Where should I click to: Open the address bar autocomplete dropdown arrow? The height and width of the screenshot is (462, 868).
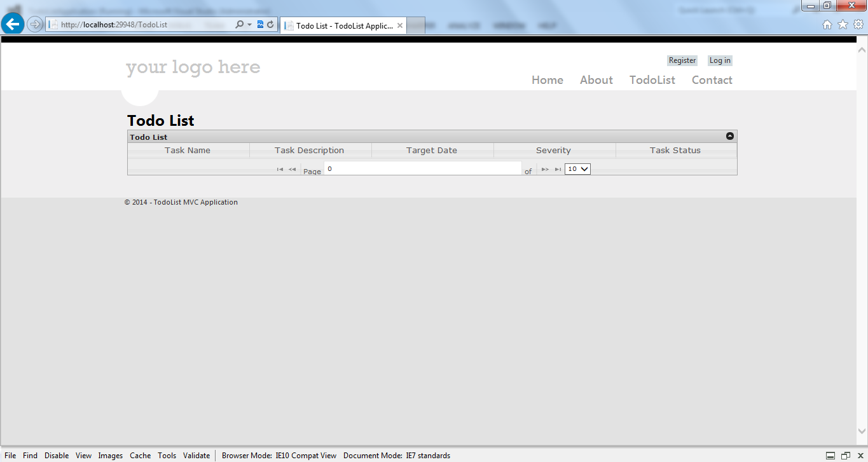[249, 24]
